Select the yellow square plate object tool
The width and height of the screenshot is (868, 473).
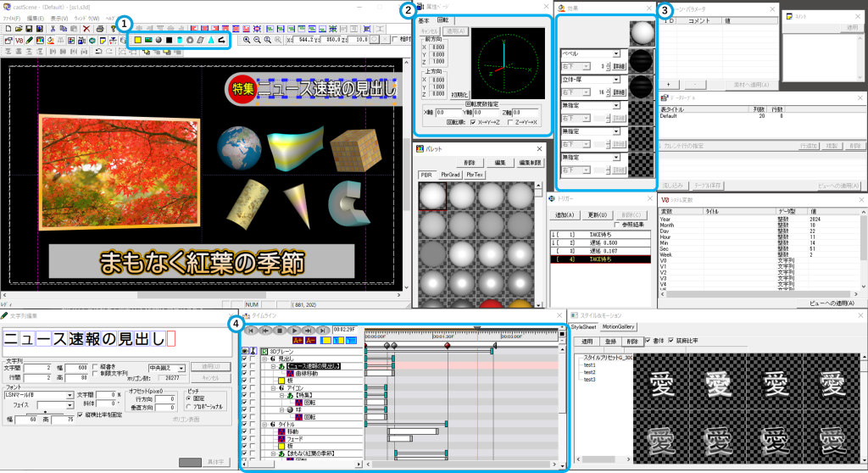(138, 40)
